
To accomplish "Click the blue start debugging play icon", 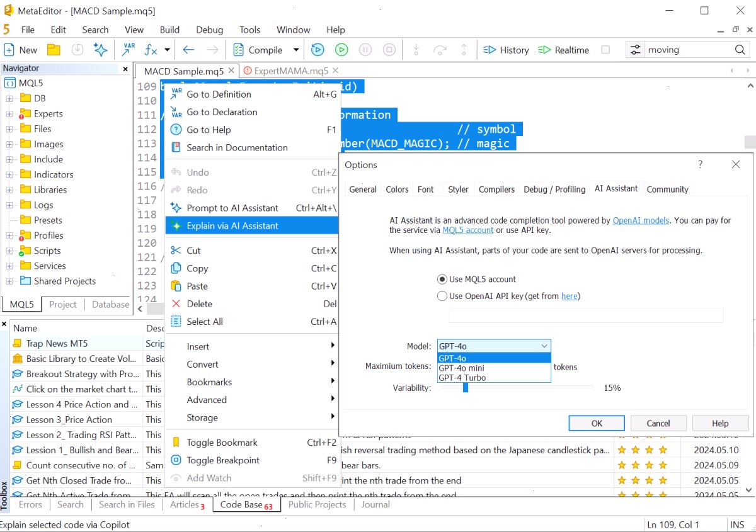I will pos(318,50).
